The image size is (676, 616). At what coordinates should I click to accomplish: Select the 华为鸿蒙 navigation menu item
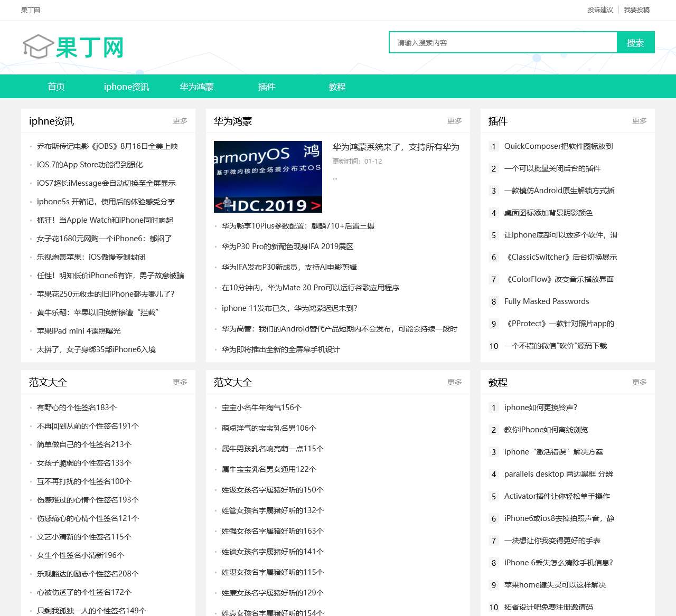[196, 87]
